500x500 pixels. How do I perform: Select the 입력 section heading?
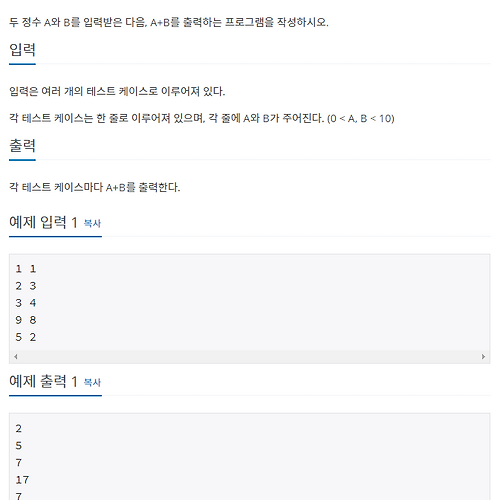point(22,50)
